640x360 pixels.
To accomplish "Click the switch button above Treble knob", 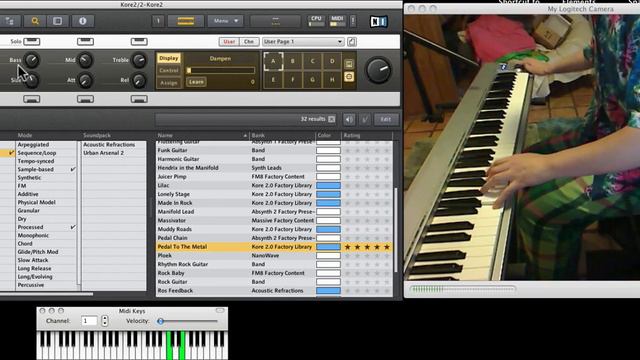I will point(139,41).
